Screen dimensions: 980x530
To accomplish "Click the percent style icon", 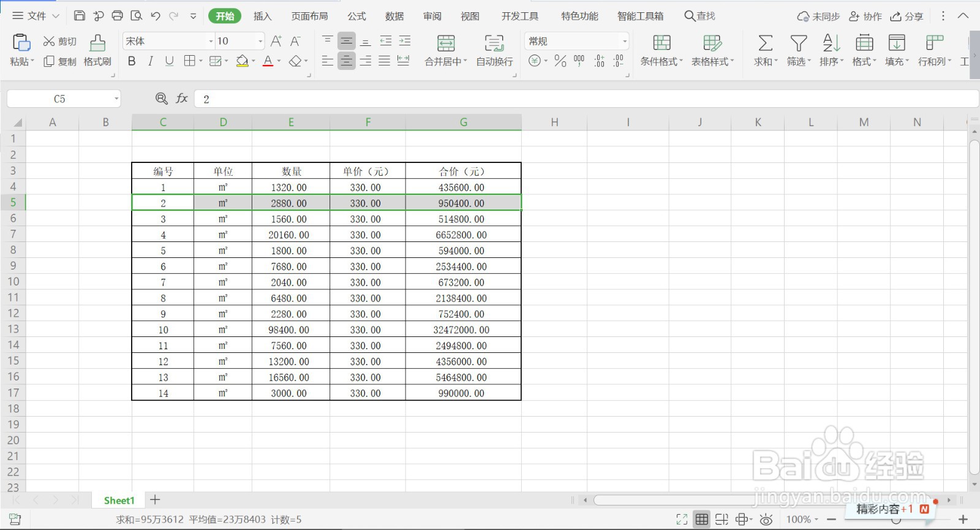I will (560, 61).
